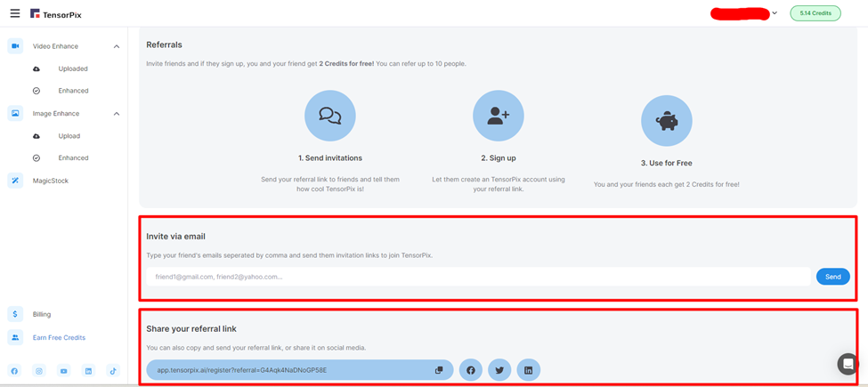The image size is (868, 387).
Task: Open Earn Free Credits page
Action: [60, 337]
